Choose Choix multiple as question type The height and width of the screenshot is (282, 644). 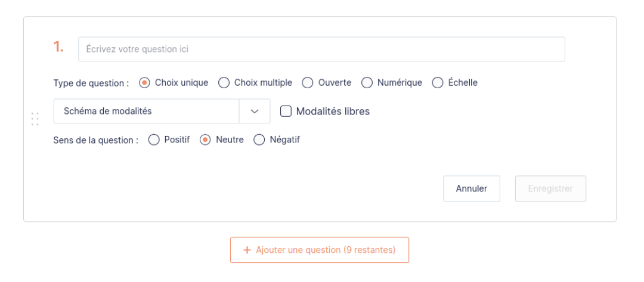coord(224,83)
